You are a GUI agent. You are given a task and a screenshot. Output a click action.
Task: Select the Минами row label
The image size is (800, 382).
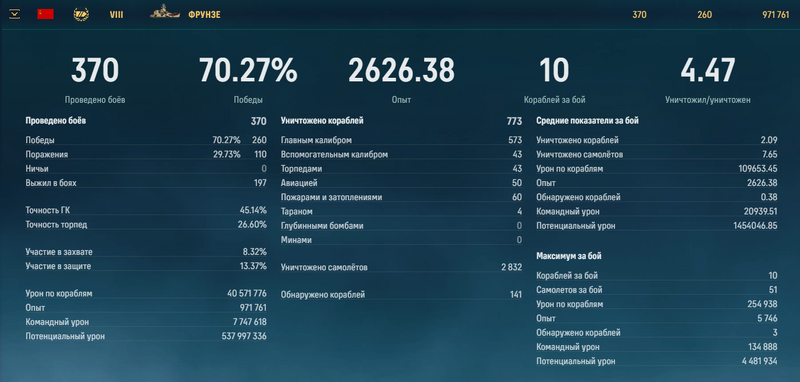pyautogui.click(x=296, y=240)
